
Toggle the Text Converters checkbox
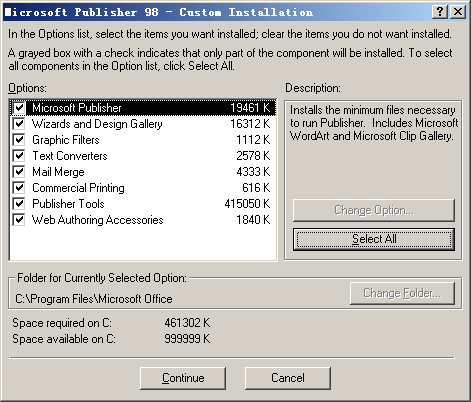pyautogui.click(x=19, y=156)
